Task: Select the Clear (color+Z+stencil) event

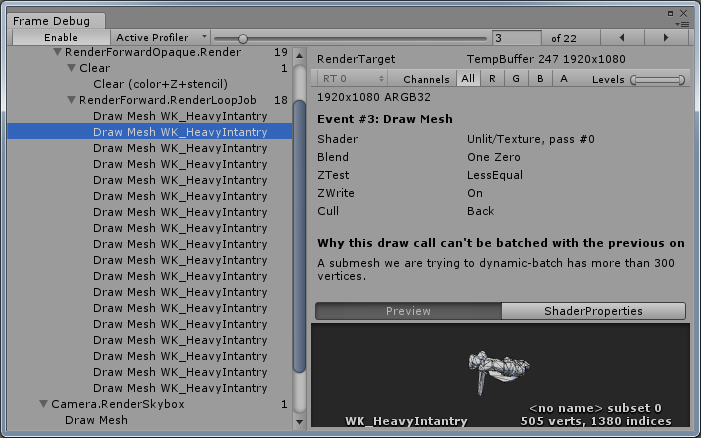Action: [x=160, y=84]
